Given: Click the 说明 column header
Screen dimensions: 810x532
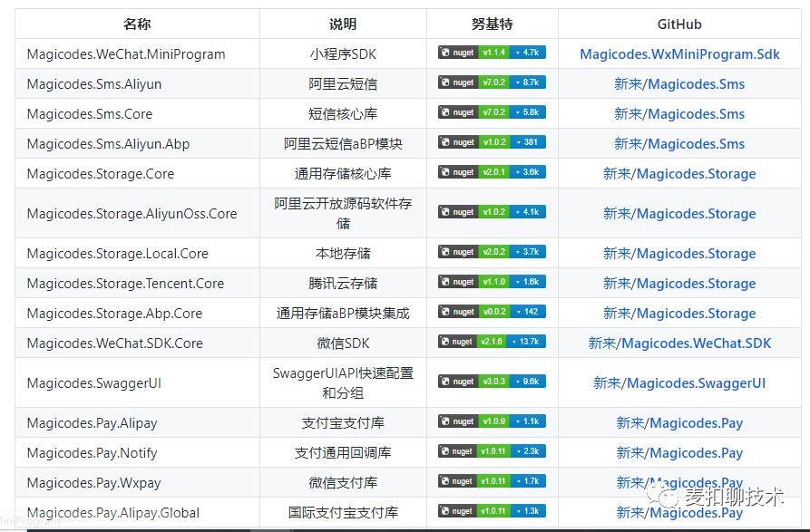Looking at the screenshot, I should pyautogui.click(x=343, y=24).
